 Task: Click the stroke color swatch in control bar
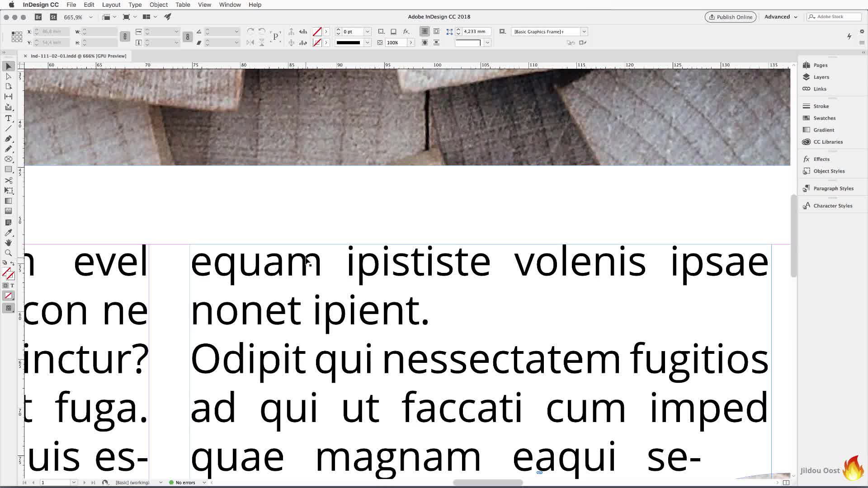(317, 42)
